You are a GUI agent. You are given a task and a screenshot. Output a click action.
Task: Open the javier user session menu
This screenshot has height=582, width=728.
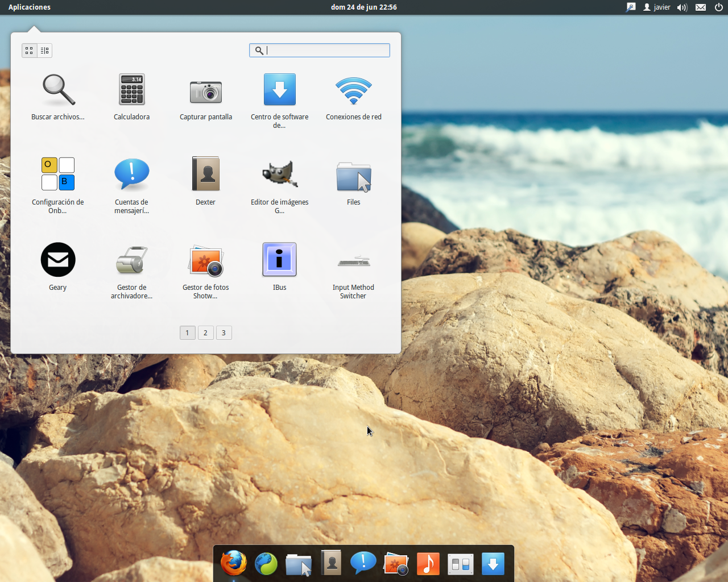656,7
